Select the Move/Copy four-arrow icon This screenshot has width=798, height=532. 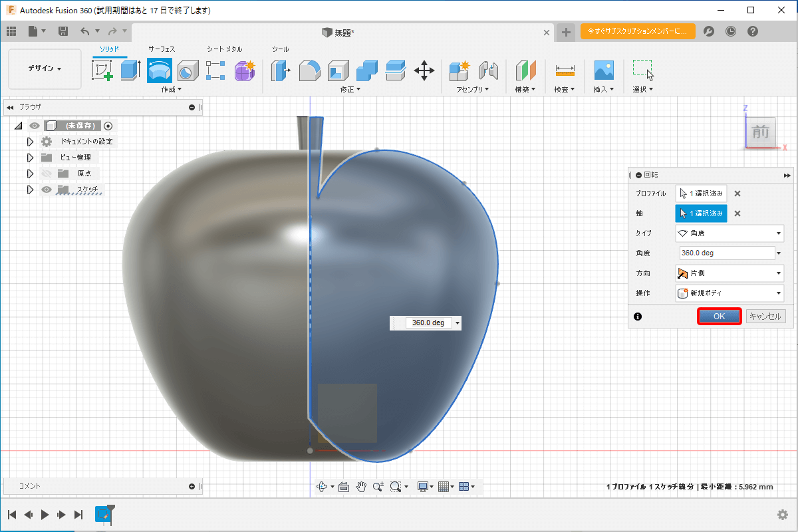coord(424,70)
